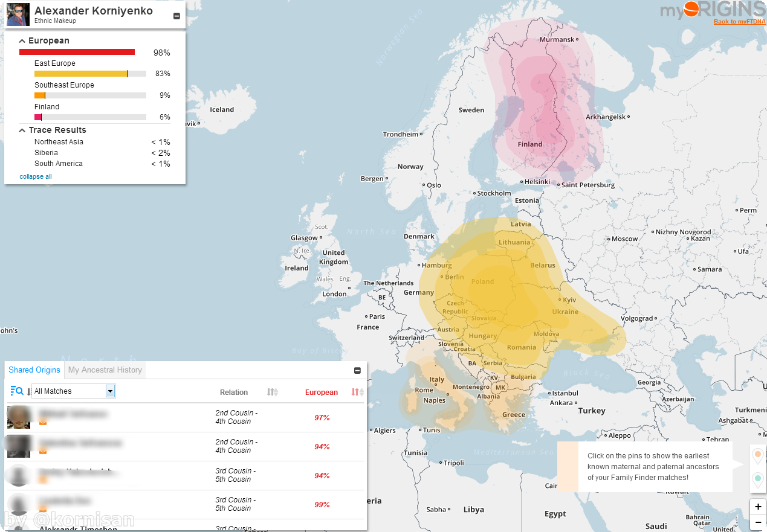The width and height of the screenshot is (767, 532).
Task: Toggle the teal paternal ancestor pin
Action: [757, 480]
